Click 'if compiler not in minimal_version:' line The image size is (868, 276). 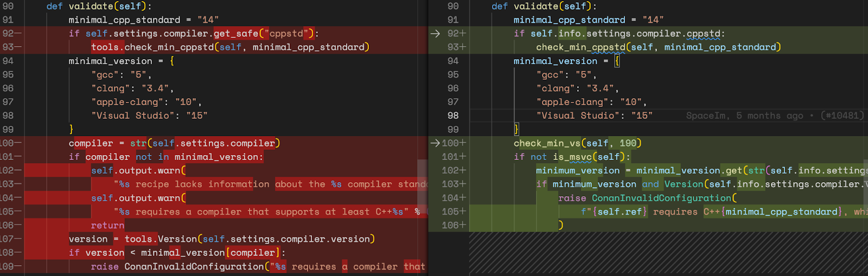(x=166, y=157)
